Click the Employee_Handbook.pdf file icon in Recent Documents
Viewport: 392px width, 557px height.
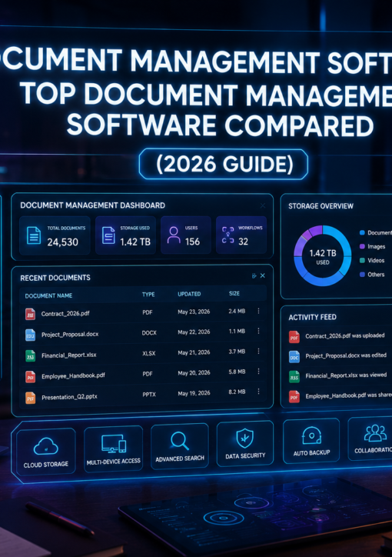point(30,376)
